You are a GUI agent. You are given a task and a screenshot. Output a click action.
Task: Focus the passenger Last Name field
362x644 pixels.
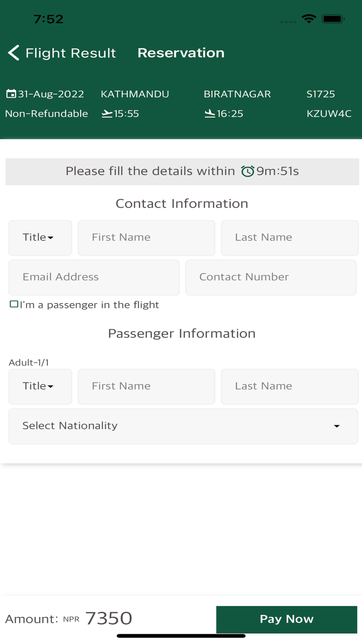[289, 386]
